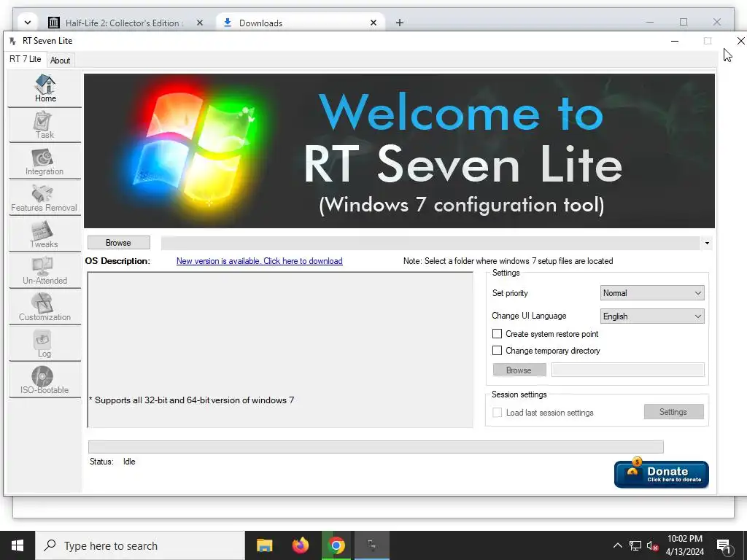Open the notification center
The height and width of the screenshot is (560, 747).
724,545
